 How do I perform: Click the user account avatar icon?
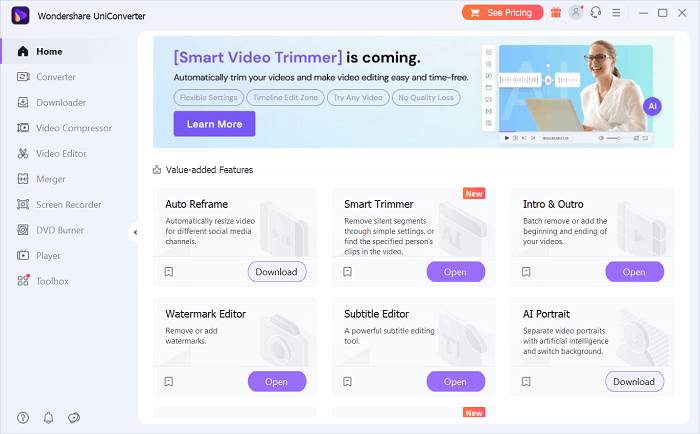(576, 12)
